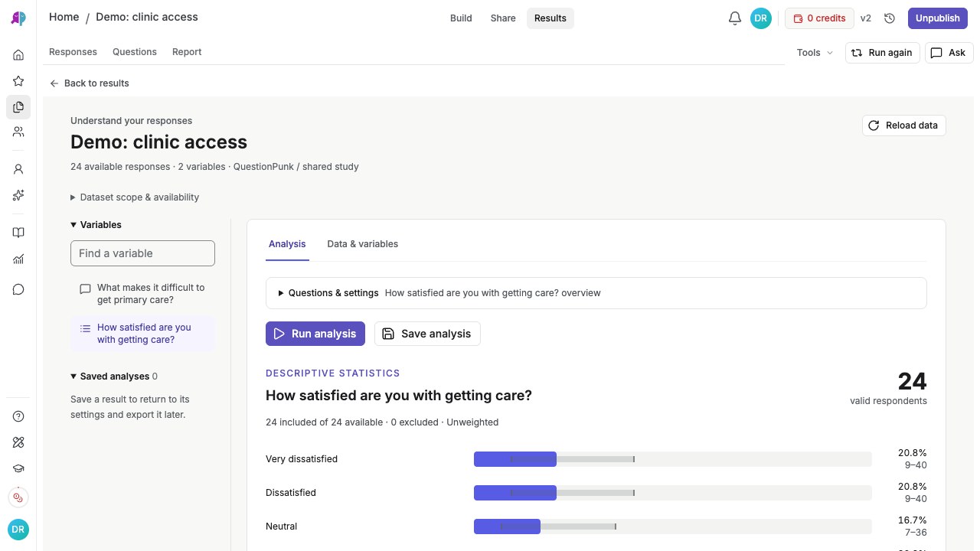Click the Unpublish button

(938, 18)
